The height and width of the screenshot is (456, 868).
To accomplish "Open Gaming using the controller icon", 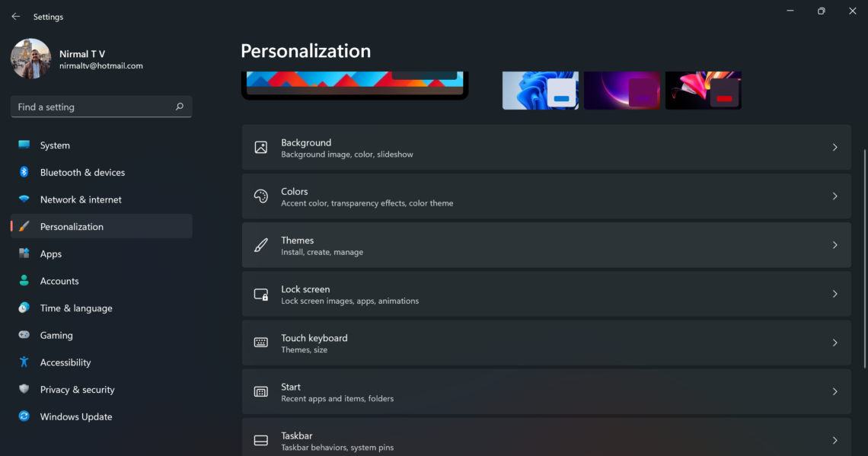I will [24, 335].
